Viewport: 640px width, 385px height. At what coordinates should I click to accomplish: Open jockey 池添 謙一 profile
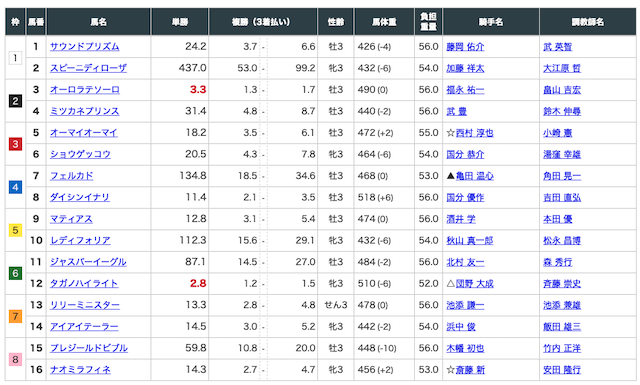465,305
